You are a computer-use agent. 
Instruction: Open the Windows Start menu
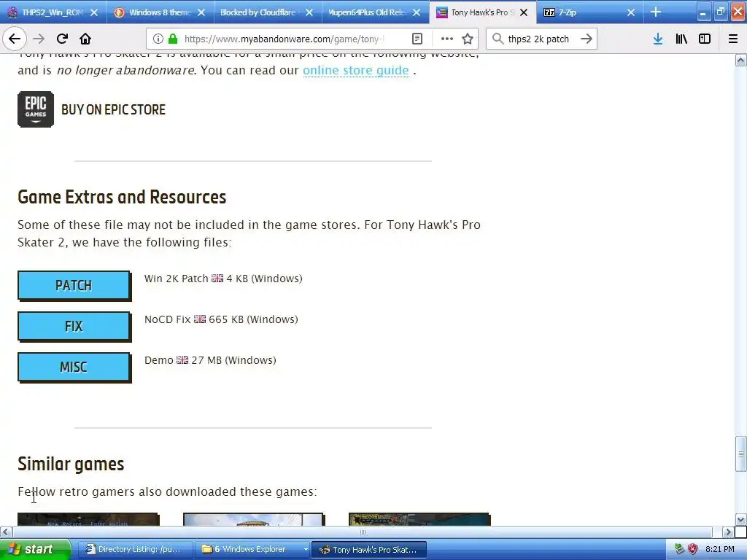[x=35, y=549]
